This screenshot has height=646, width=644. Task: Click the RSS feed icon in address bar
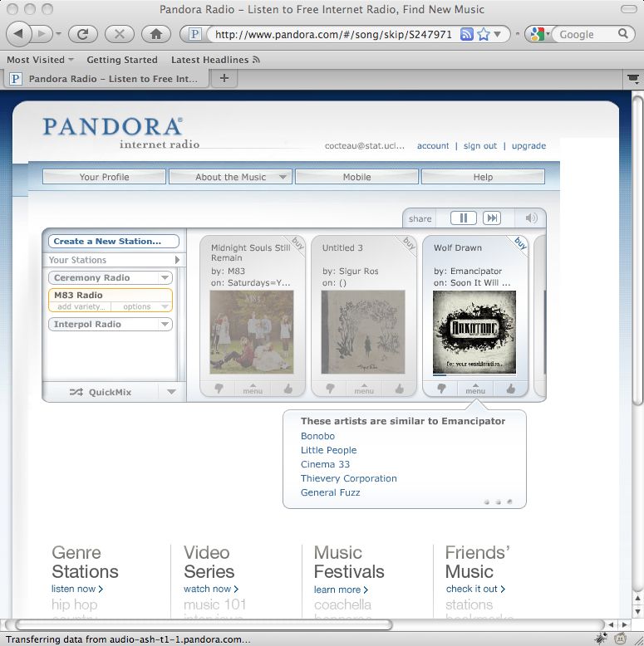[466, 34]
